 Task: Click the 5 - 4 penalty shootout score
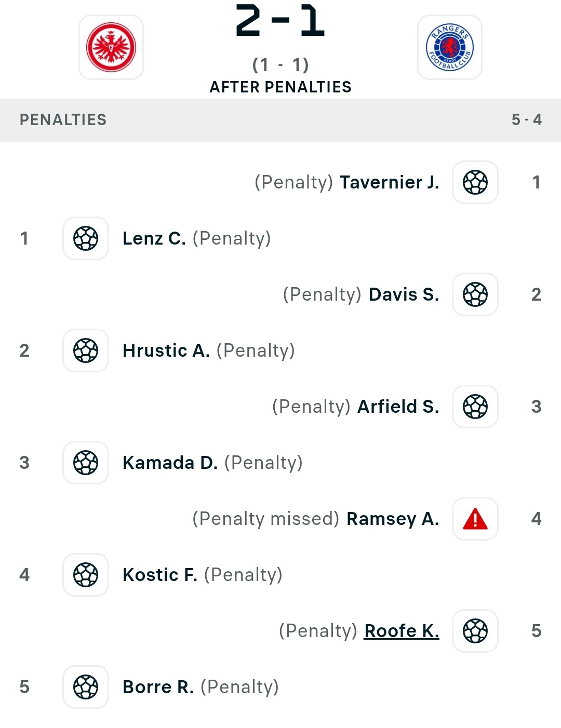tap(527, 120)
